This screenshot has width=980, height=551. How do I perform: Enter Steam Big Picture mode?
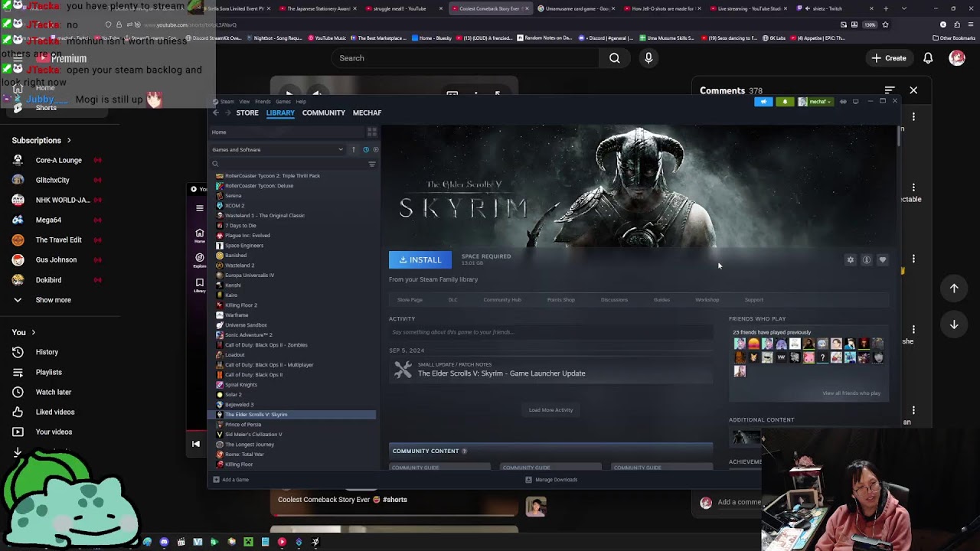[x=856, y=101]
